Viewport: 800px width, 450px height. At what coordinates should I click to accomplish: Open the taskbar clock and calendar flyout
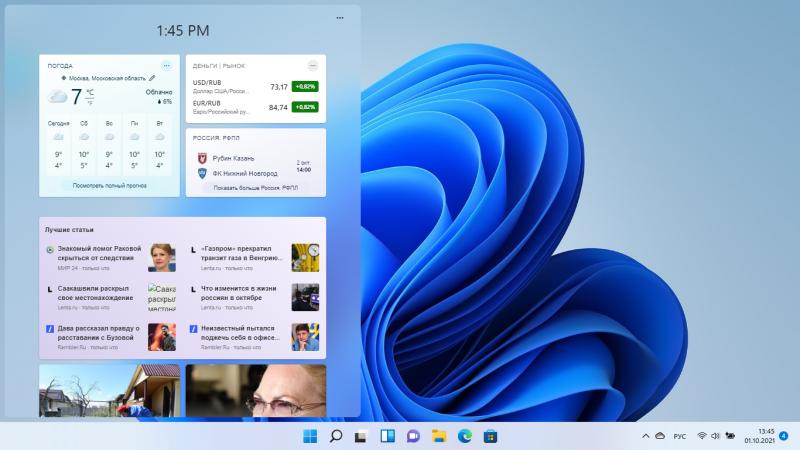(758, 436)
